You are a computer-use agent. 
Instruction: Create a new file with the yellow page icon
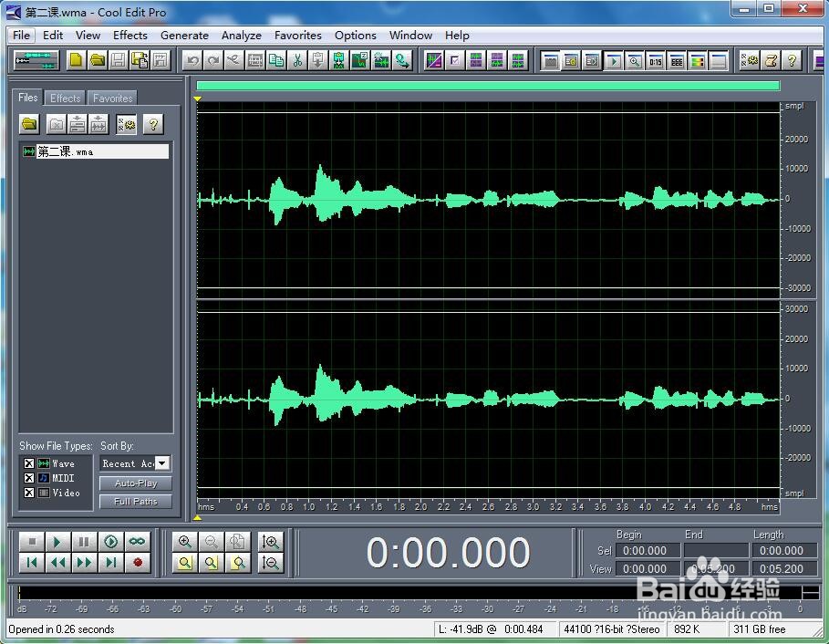(x=76, y=60)
